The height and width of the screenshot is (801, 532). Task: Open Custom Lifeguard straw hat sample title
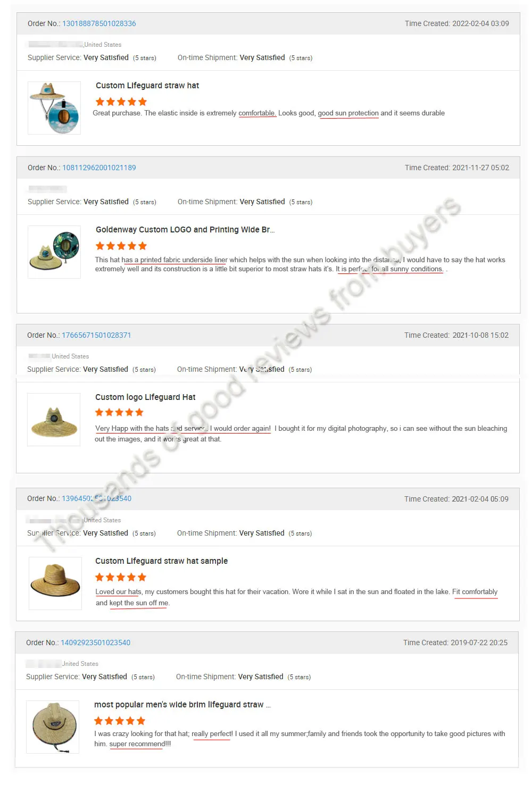[x=161, y=561]
